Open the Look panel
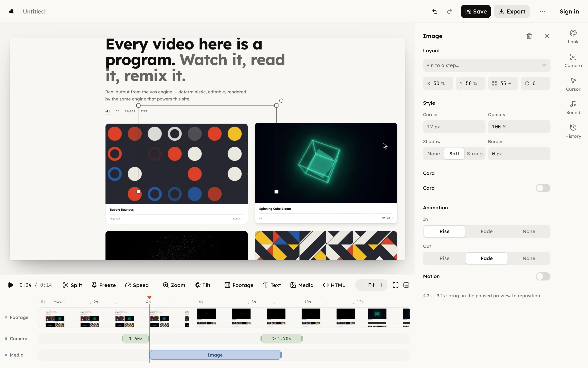Viewport: 588px width, 368px height. click(x=573, y=37)
